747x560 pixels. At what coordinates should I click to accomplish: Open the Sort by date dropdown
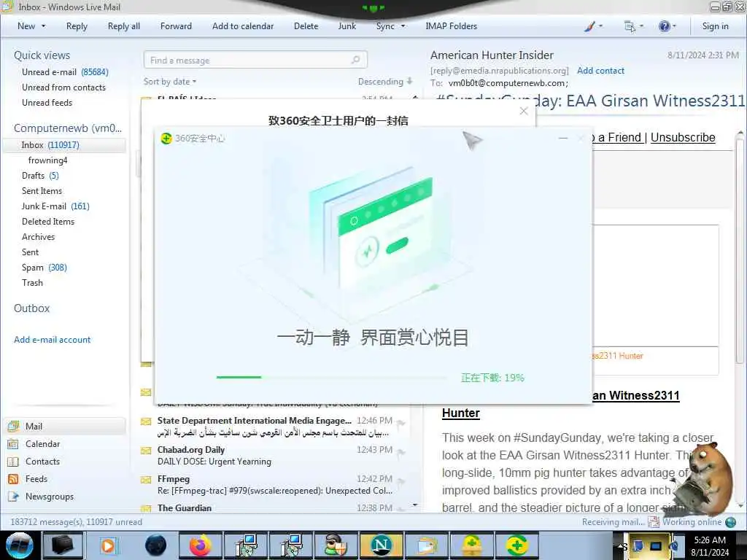tap(170, 82)
